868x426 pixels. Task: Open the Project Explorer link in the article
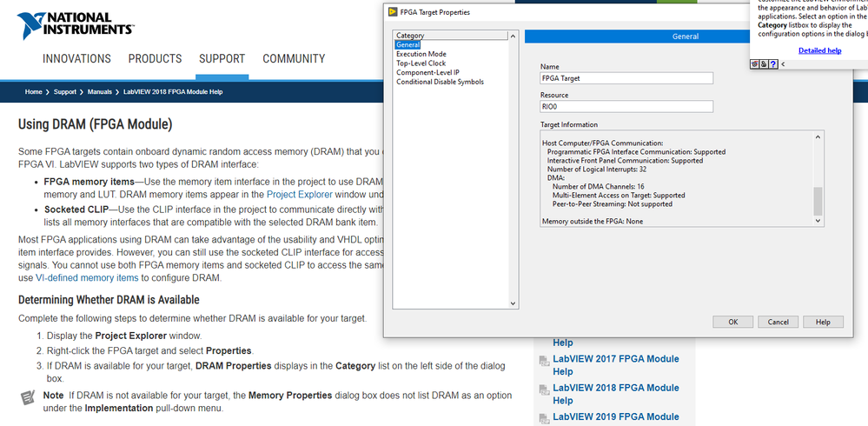click(300, 195)
